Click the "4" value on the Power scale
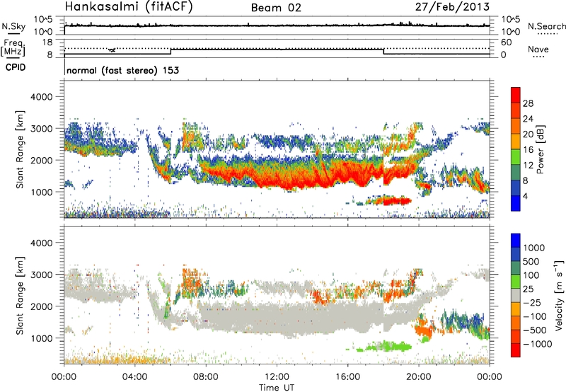The width and height of the screenshot is (566, 392). tap(525, 196)
